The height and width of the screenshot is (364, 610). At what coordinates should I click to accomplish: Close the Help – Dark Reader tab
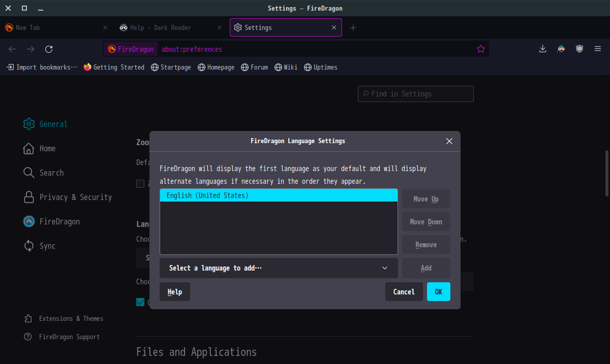tap(220, 27)
